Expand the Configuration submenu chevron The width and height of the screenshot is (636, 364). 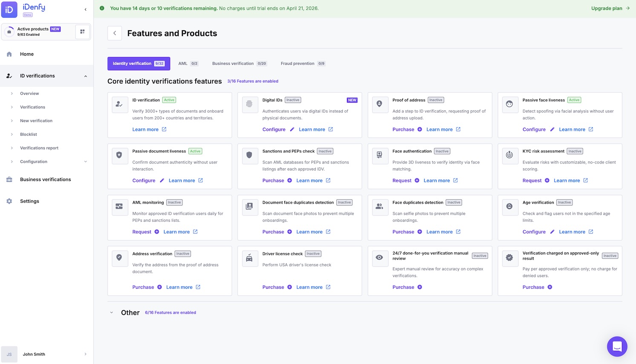point(86,162)
